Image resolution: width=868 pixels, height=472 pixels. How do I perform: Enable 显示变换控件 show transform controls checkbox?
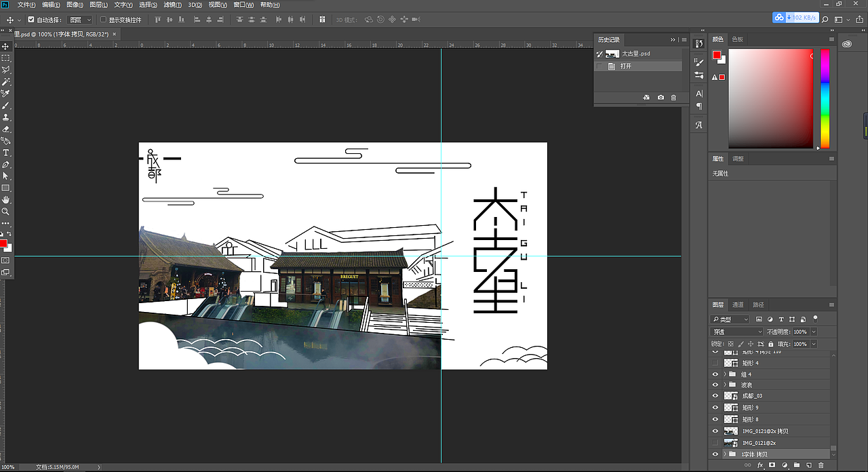(103, 20)
